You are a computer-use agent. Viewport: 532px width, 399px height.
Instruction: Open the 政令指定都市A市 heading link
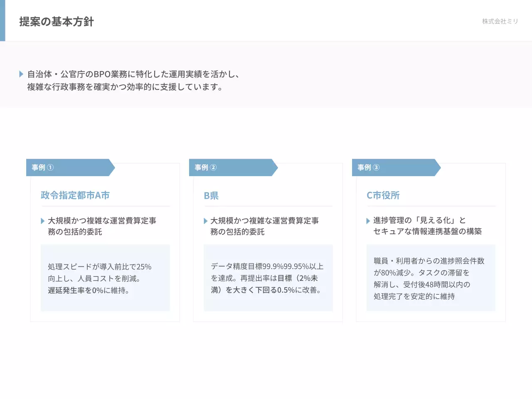point(75,195)
